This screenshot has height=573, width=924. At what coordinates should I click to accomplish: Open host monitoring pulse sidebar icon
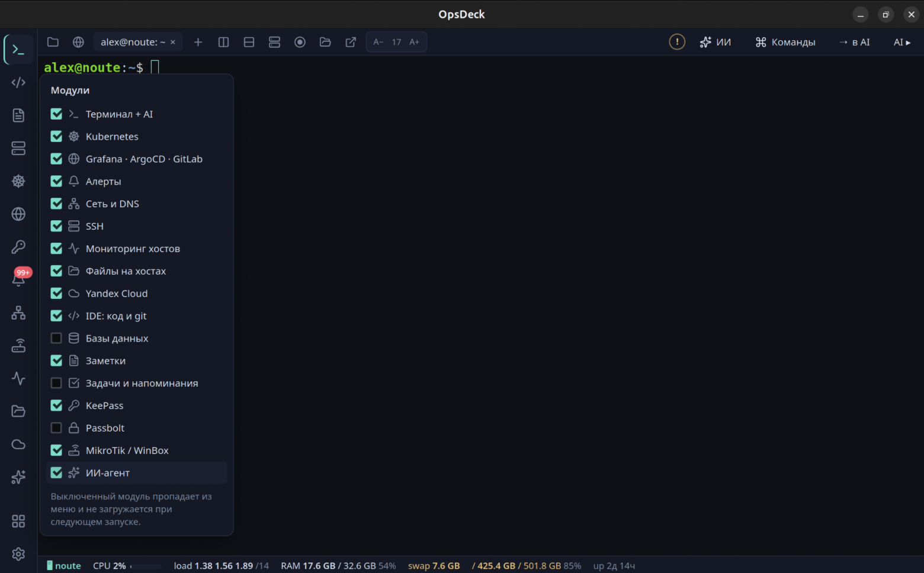[18, 378]
